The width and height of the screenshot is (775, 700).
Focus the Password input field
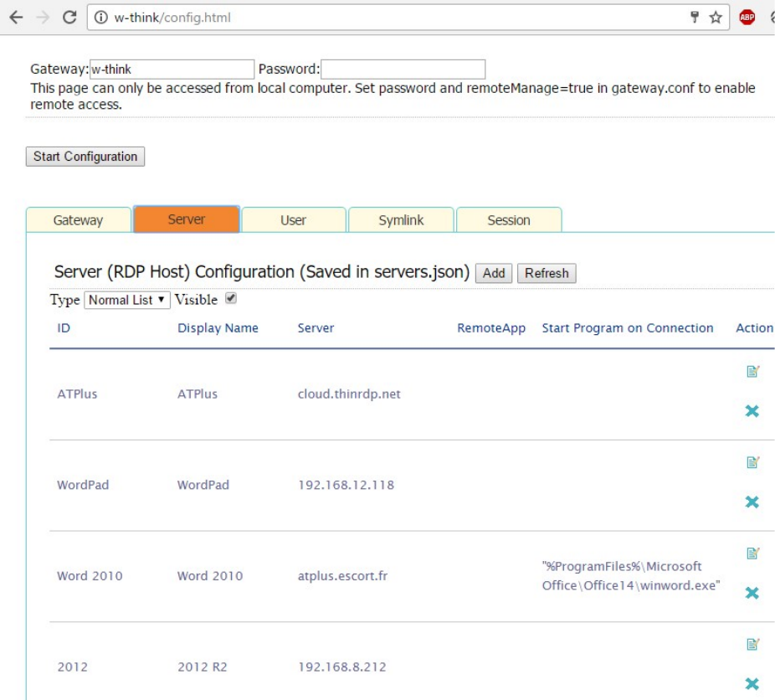pos(403,69)
